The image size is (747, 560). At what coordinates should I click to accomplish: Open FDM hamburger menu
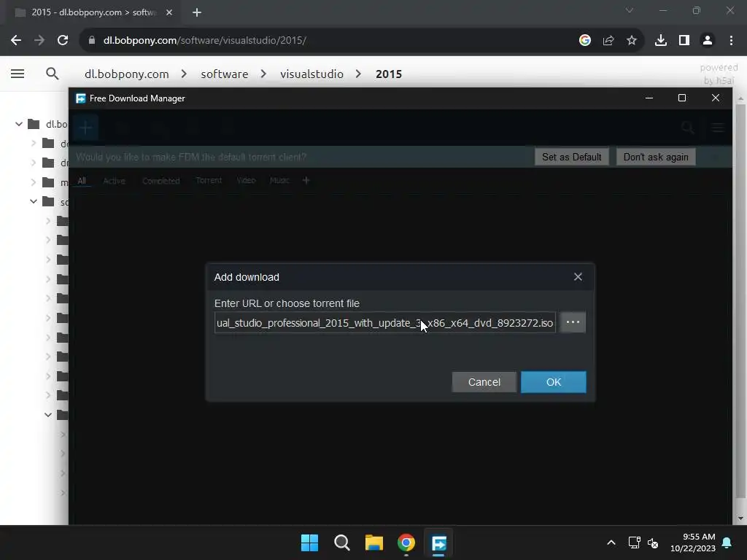point(718,128)
